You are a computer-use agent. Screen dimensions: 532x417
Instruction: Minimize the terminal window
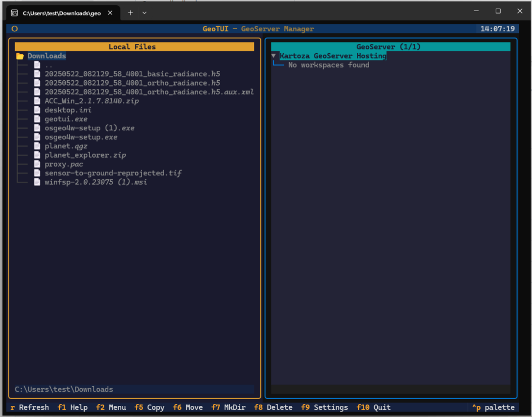pyautogui.click(x=476, y=11)
